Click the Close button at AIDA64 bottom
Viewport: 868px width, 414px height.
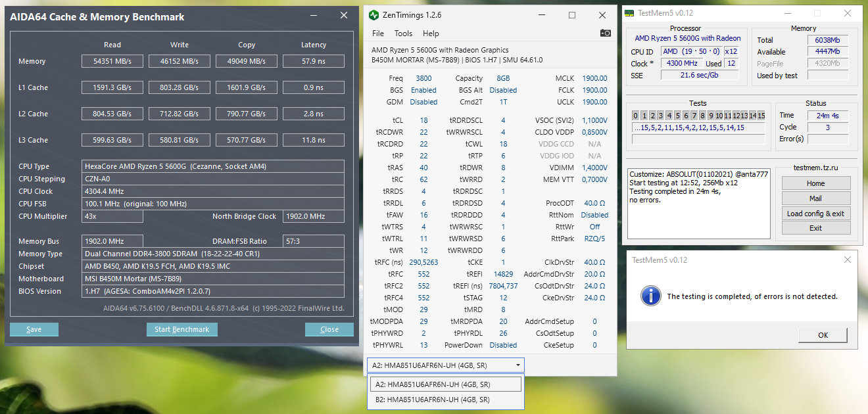[x=329, y=329]
